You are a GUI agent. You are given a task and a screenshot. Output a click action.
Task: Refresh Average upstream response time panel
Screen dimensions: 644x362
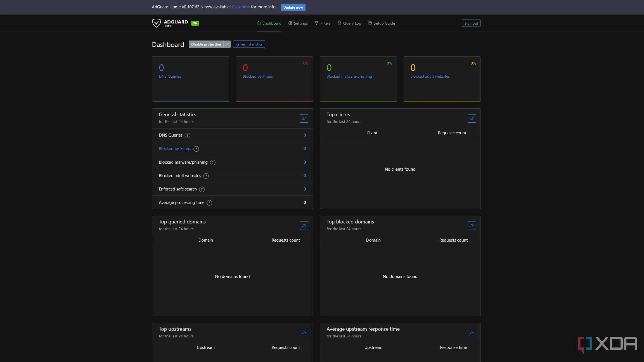[x=472, y=333]
